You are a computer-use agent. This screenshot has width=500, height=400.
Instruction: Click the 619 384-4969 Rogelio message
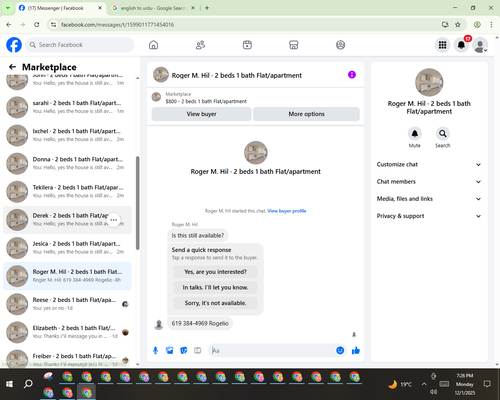click(x=200, y=323)
